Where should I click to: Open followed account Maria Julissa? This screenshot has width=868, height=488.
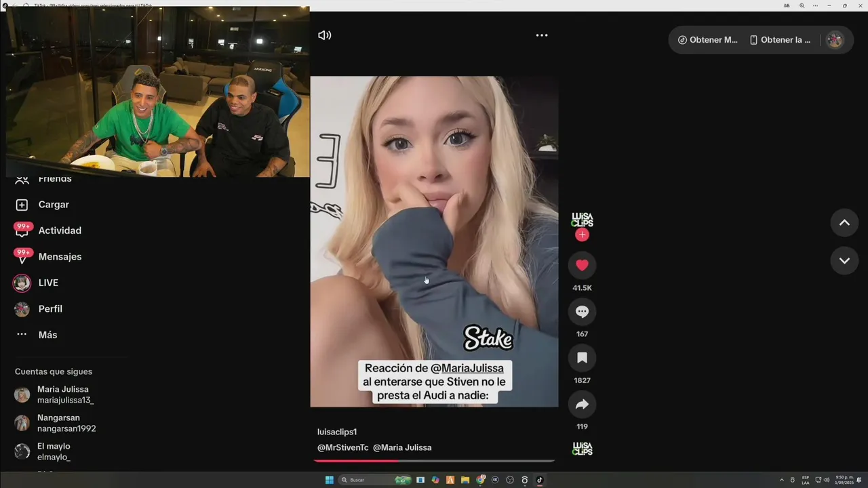(66, 394)
